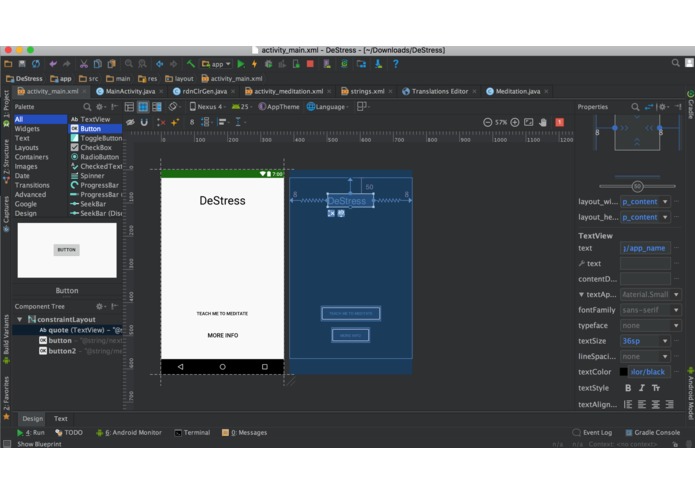Click the Synchronize refresh icon
This screenshot has width=695, height=494.
click(35, 64)
